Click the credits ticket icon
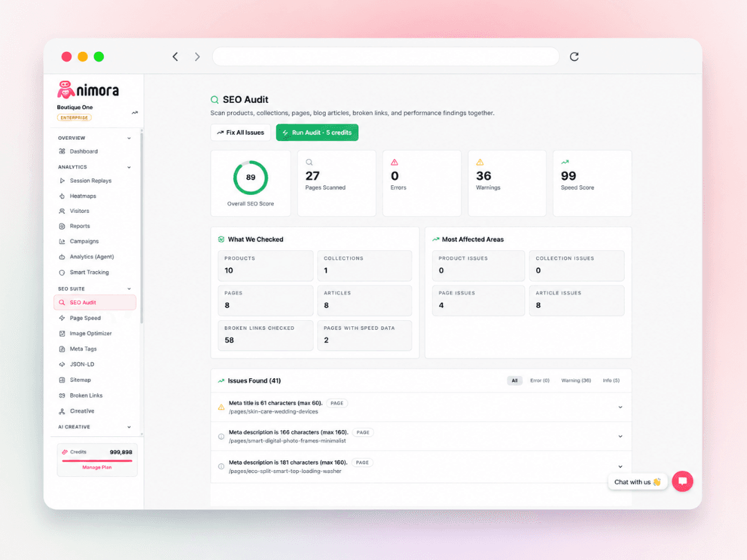Image resolution: width=747 pixels, height=560 pixels. pyautogui.click(x=65, y=452)
